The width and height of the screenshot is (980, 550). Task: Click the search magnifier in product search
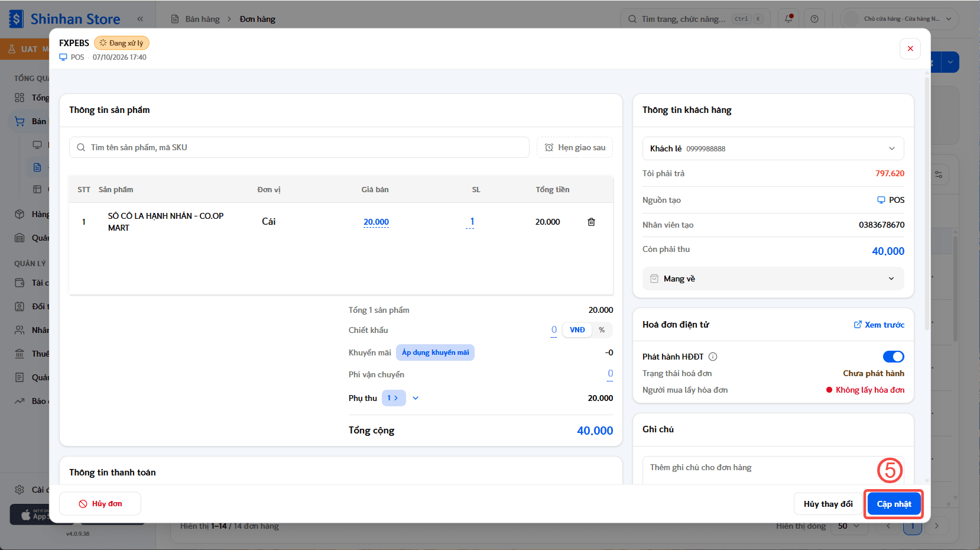pyautogui.click(x=81, y=147)
